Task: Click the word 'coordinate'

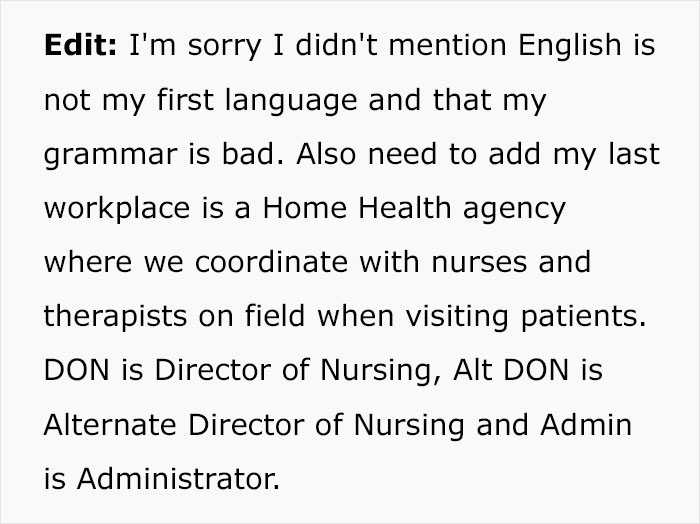Action: (x=271, y=262)
